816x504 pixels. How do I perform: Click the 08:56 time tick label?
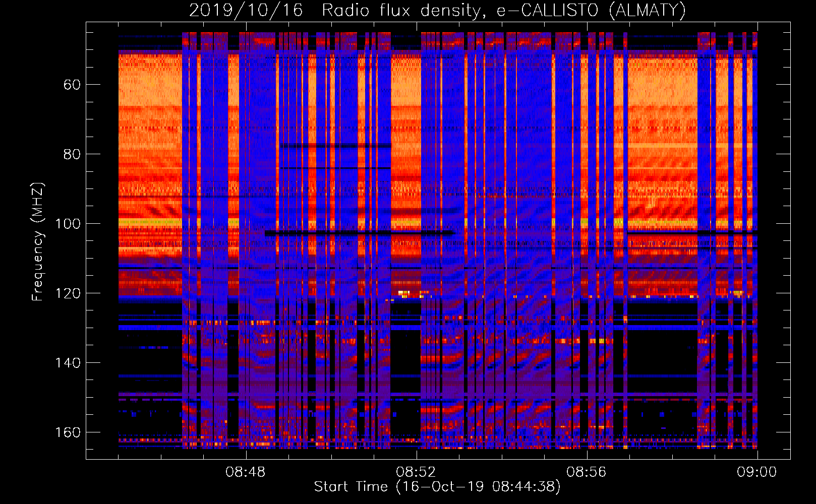pyautogui.click(x=587, y=472)
